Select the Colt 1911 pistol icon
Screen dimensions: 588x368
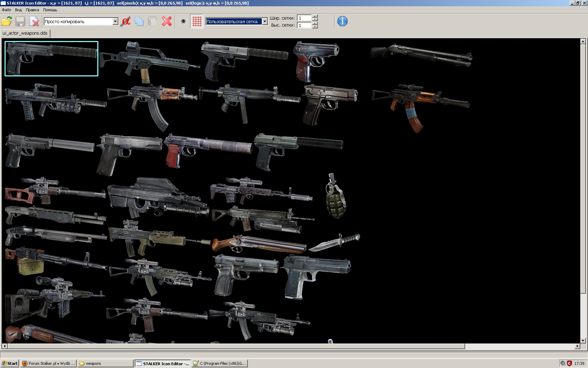click(129, 154)
